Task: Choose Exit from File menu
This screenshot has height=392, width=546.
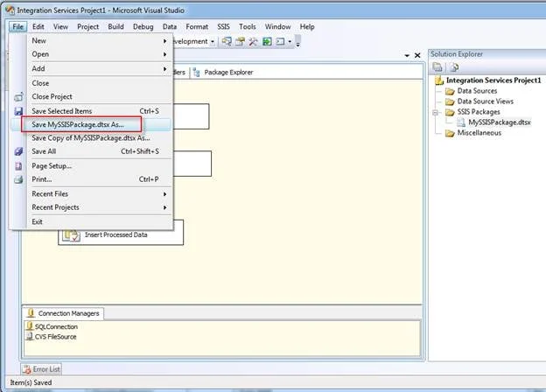Action: tap(91, 221)
